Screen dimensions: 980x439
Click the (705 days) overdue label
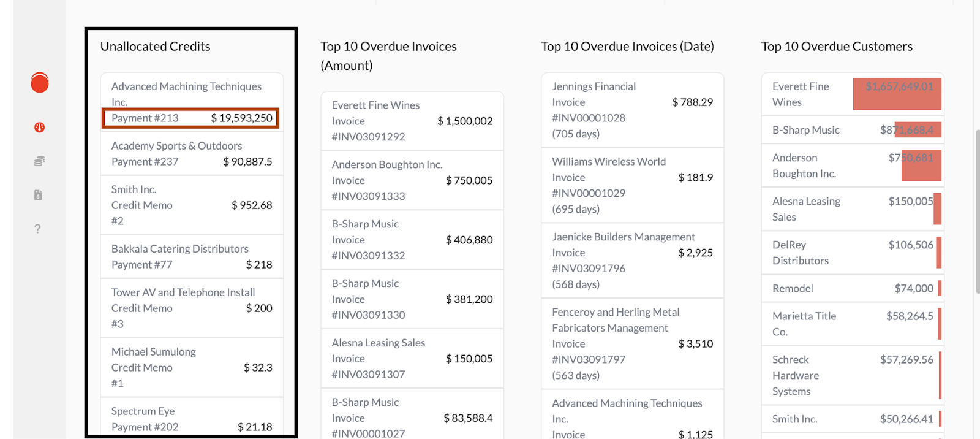[x=576, y=134]
